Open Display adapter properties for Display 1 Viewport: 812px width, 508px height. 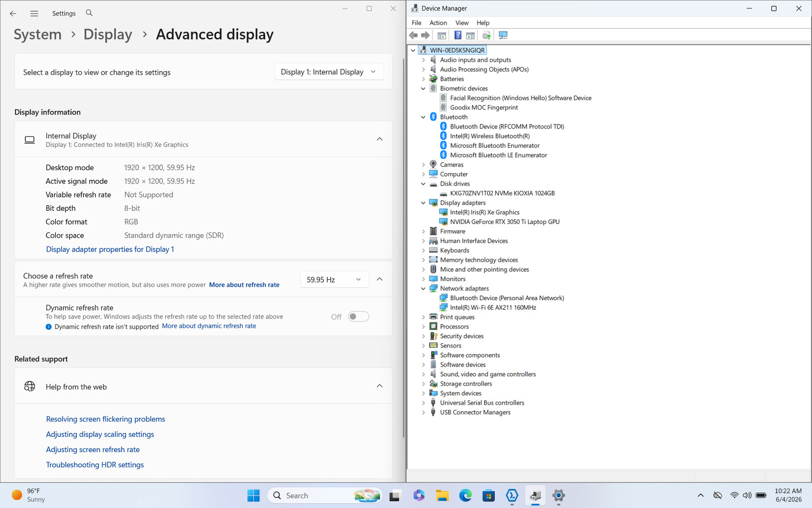click(110, 249)
